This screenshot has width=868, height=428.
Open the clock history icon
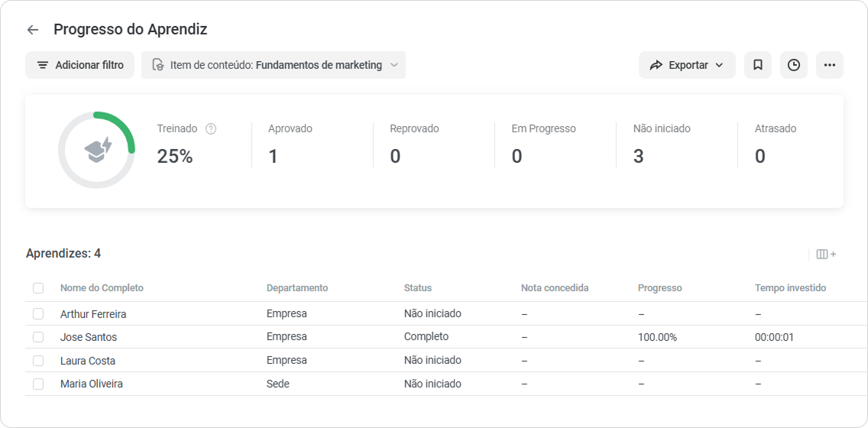pos(794,65)
